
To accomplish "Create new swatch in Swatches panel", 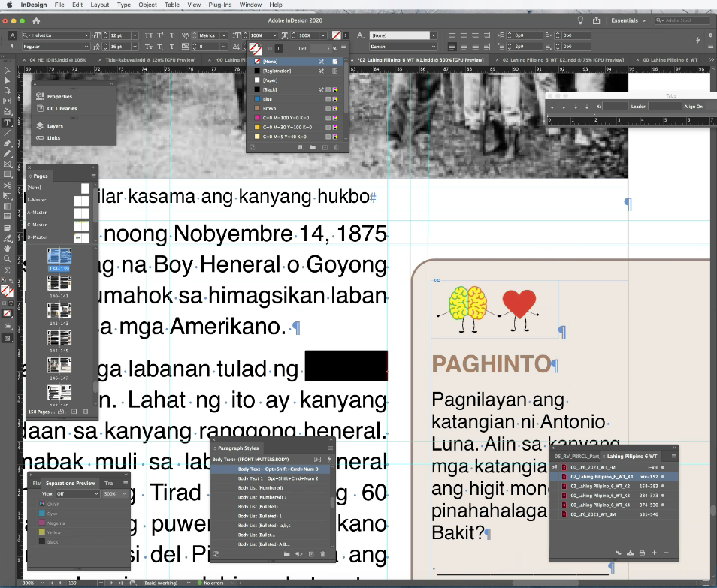I will tap(325, 148).
